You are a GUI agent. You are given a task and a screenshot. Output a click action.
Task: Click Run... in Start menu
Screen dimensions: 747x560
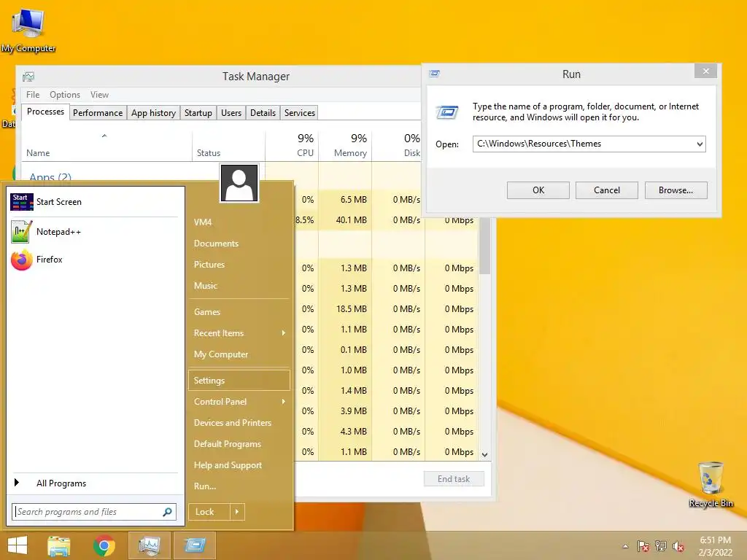pyautogui.click(x=239, y=486)
